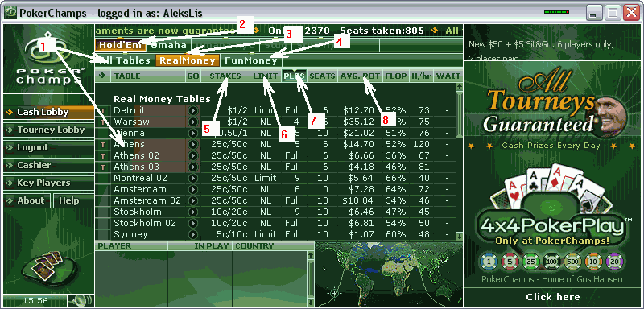Click the arrow icon left of TABLE header
Screen dimensions: 644x309
coord(102,76)
